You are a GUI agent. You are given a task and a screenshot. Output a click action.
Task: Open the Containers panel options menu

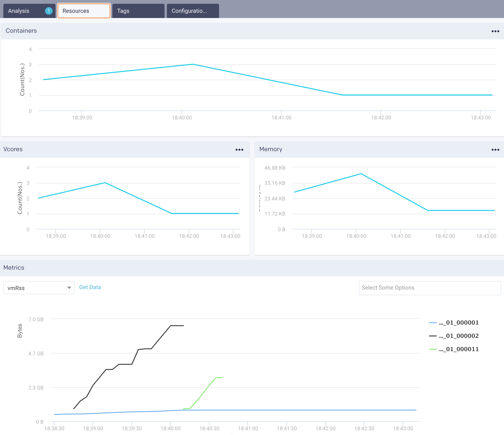495,31
